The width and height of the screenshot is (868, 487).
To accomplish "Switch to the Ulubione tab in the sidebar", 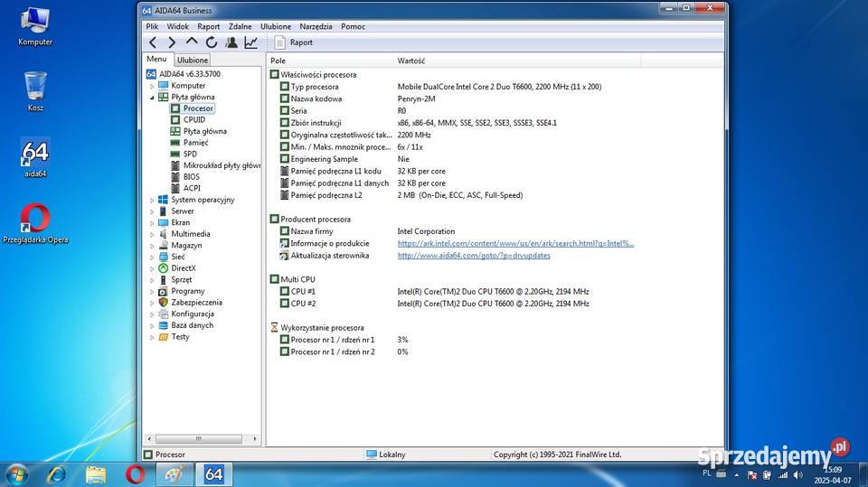I will 193,60.
